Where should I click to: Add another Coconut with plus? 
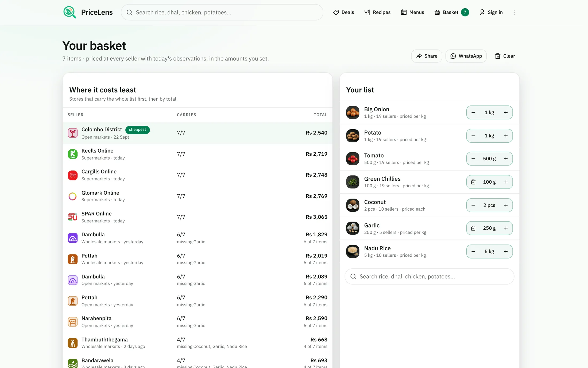(506, 205)
